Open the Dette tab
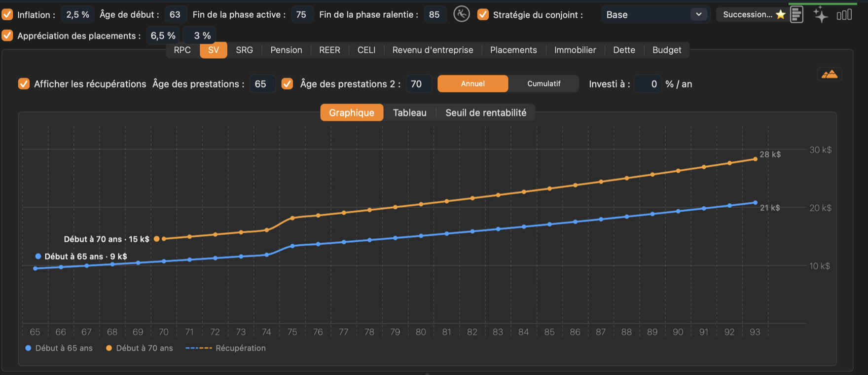 click(624, 50)
